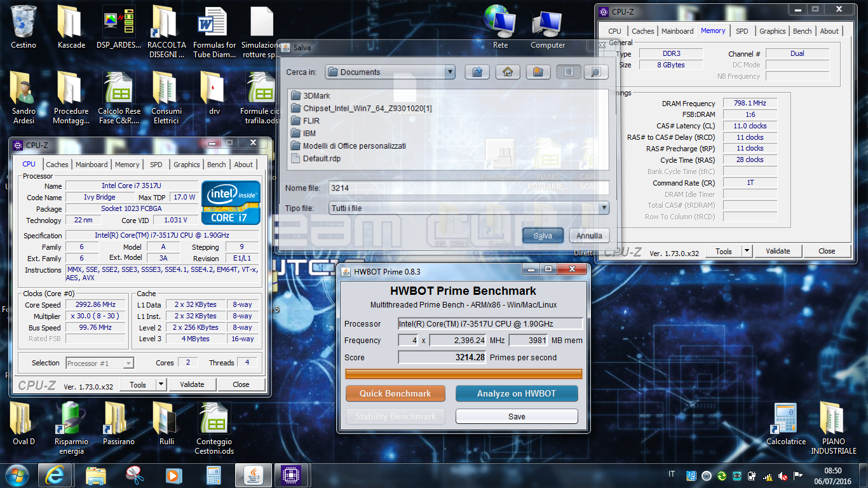Open Windows Explorer from taskbar
This screenshot has height=488, width=868.
click(96, 475)
